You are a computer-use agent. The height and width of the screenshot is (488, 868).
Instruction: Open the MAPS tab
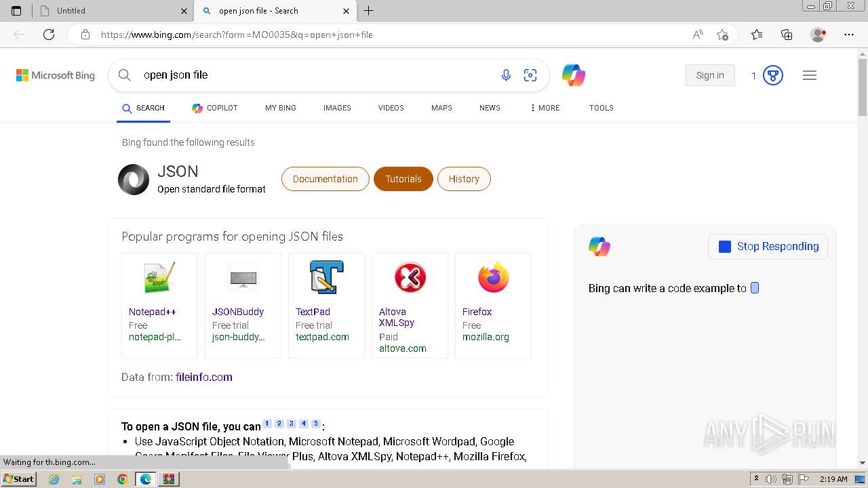441,108
